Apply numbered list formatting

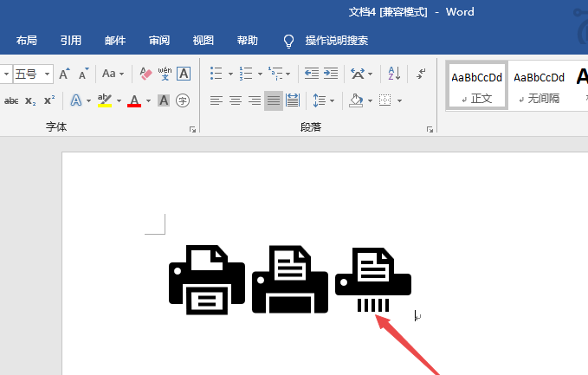(246, 74)
